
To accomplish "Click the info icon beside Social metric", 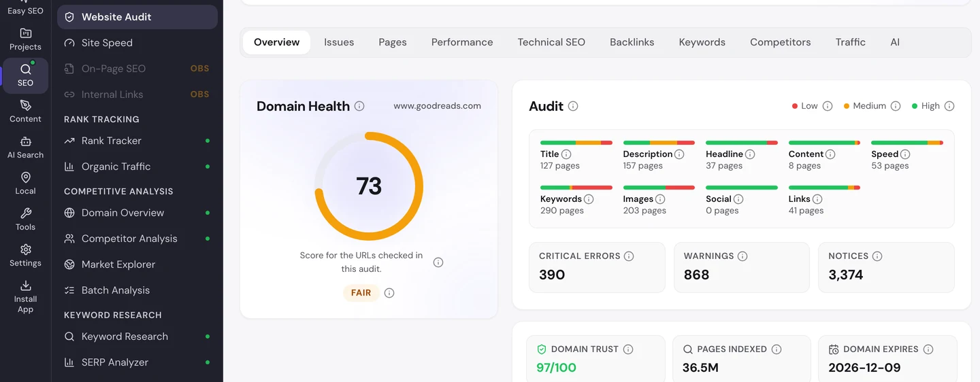I will point(738,199).
